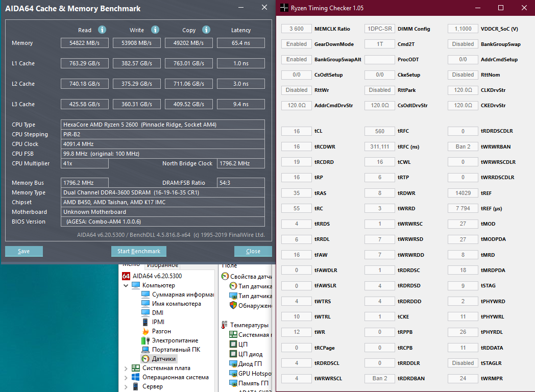Click the North Bridge Clock 1796.2 MHz field
The width and height of the screenshot is (535, 392).
pos(241,163)
